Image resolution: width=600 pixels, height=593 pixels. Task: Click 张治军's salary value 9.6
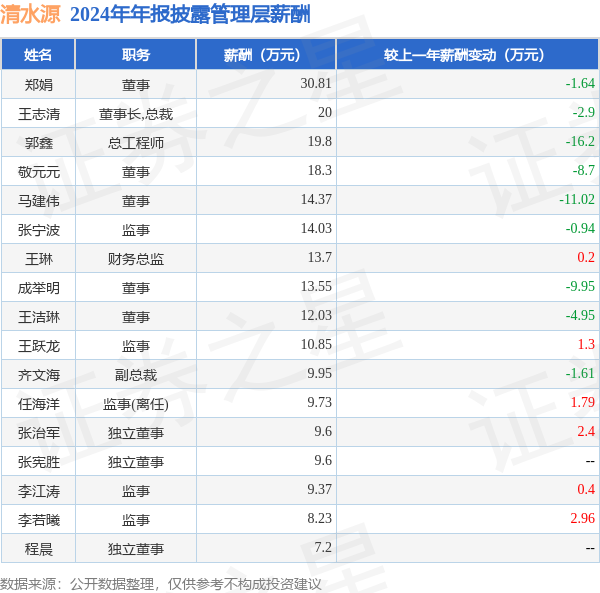click(x=323, y=432)
